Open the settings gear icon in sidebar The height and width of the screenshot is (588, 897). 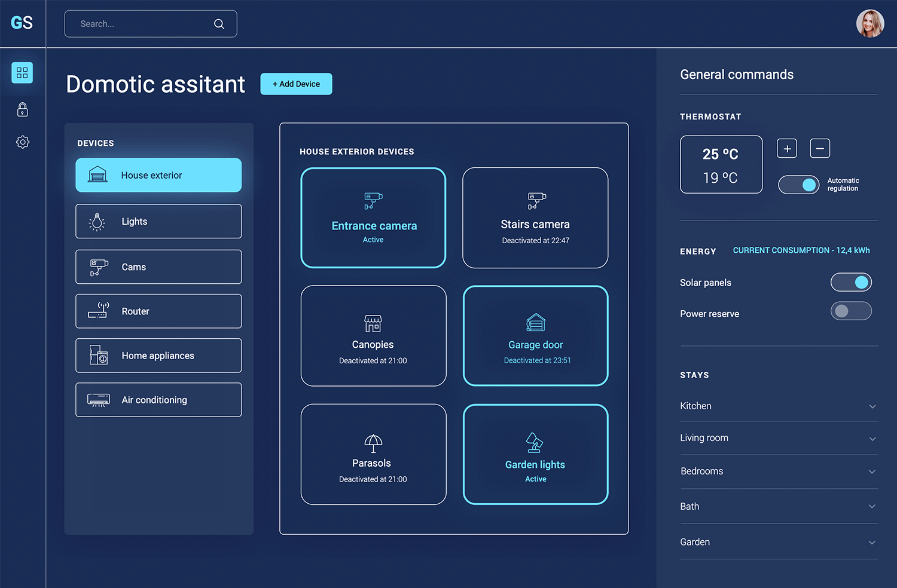[23, 142]
